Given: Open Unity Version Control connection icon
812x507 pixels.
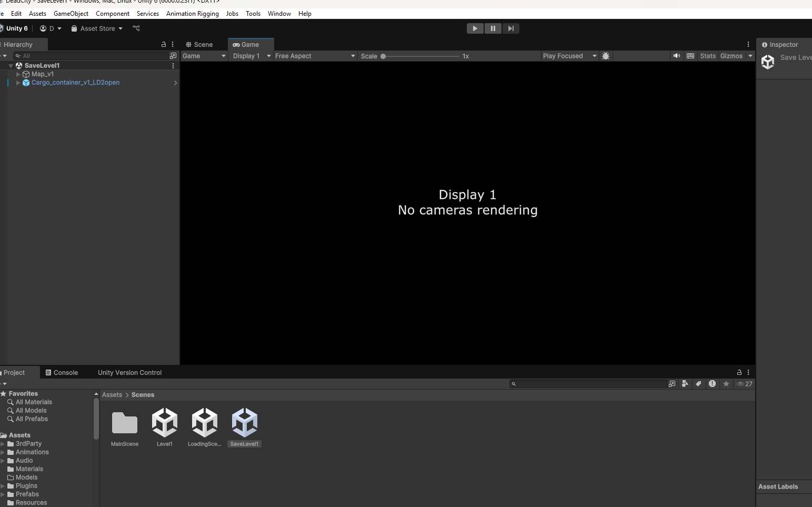Looking at the screenshot, I should (x=136, y=28).
